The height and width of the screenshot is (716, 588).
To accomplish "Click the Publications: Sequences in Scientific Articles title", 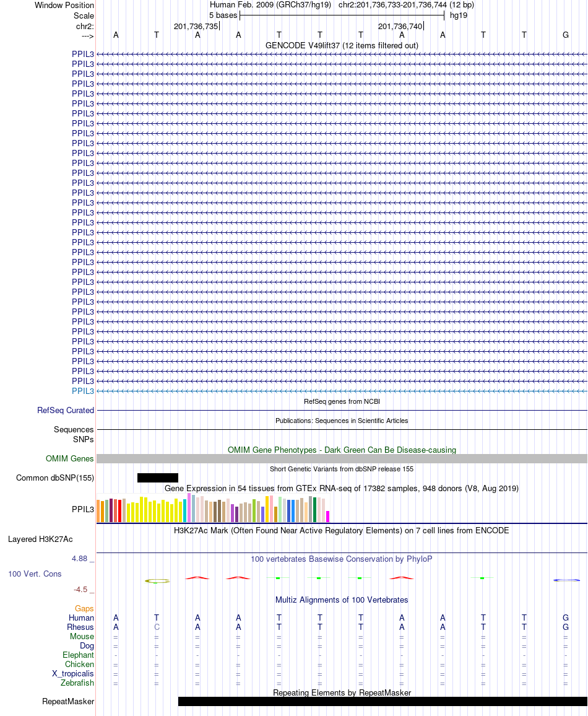I will click(x=342, y=421).
